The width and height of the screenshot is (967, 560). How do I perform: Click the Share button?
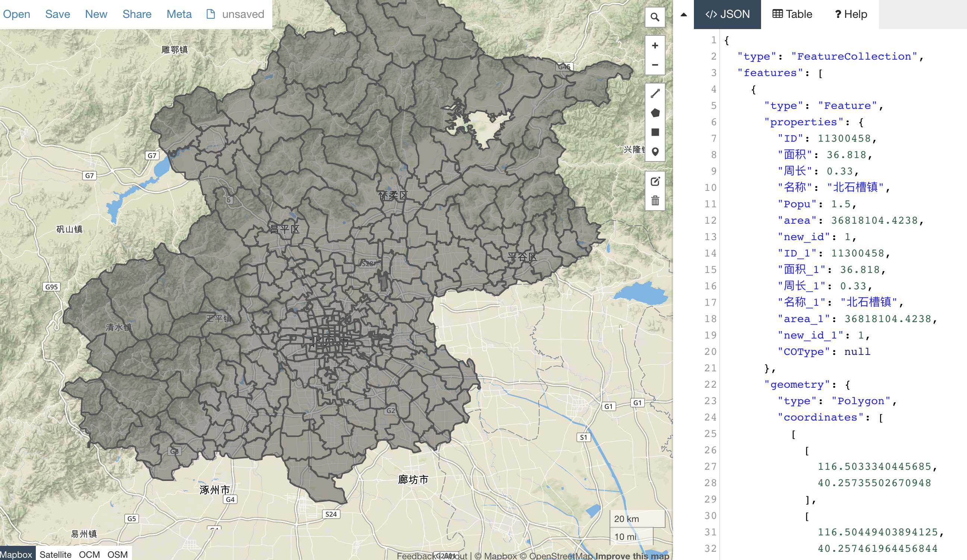pyautogui.click(x=137, y=14)
